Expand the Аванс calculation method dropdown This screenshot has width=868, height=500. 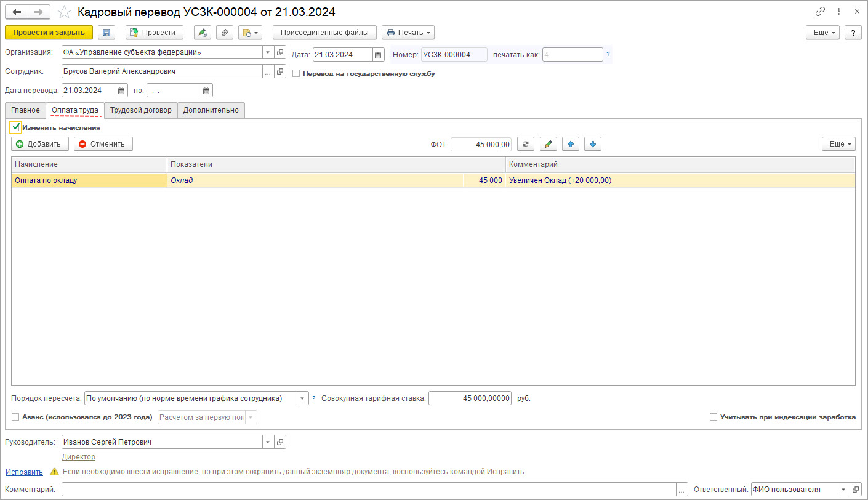pos(251,417)
